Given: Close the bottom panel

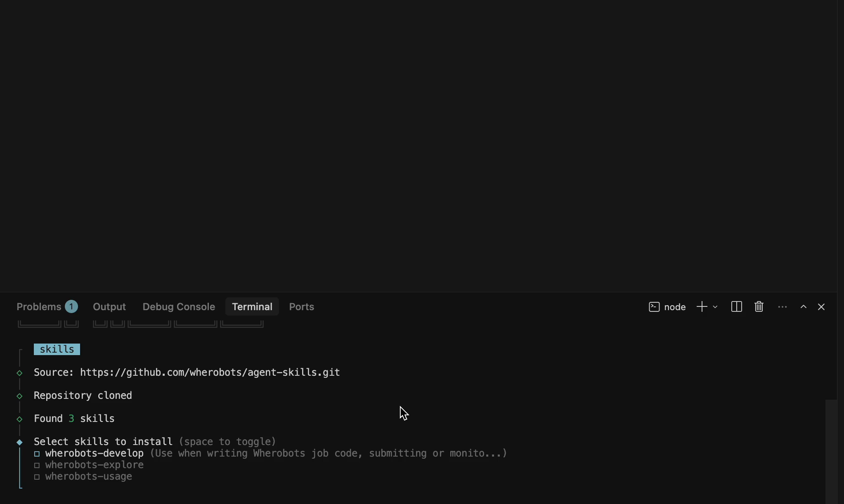Looking at the screenshot, I should [821, 307].
